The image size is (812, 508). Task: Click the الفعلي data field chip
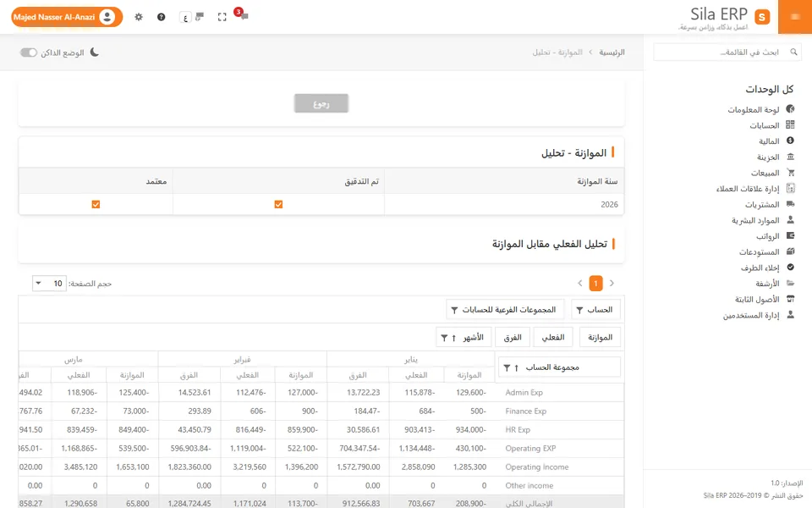coord(552,338)
